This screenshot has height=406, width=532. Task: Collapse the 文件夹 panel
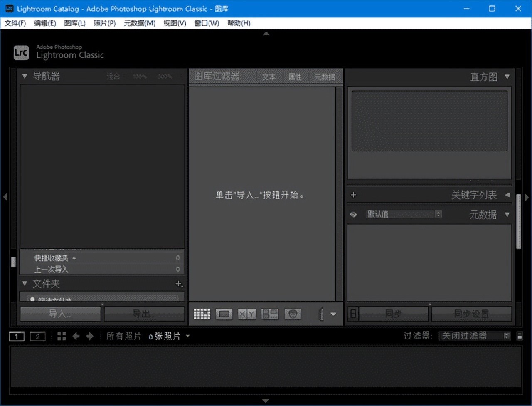tap(25, 284)
